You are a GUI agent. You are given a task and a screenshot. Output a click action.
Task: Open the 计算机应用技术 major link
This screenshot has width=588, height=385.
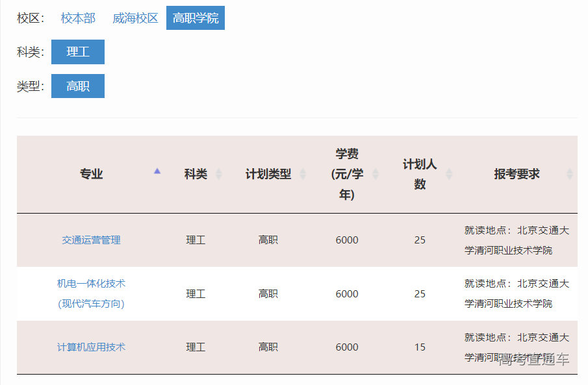coord(91,347)
